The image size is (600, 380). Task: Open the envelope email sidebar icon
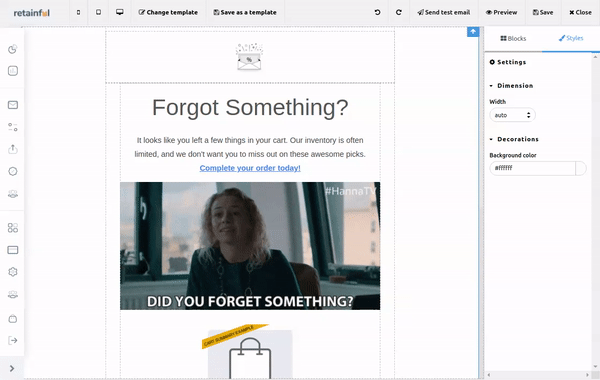(x=13, y=105)
